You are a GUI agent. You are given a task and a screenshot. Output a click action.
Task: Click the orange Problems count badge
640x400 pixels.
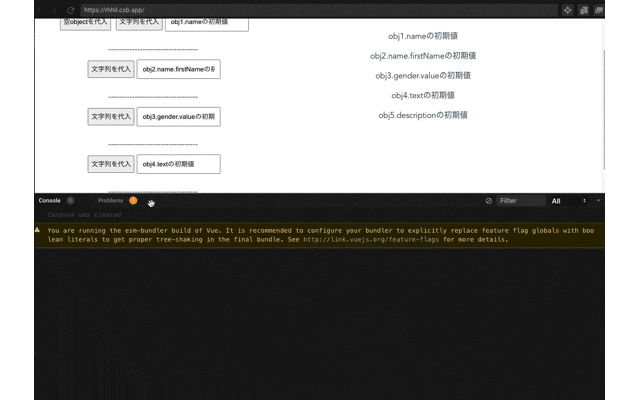point(133,200)
